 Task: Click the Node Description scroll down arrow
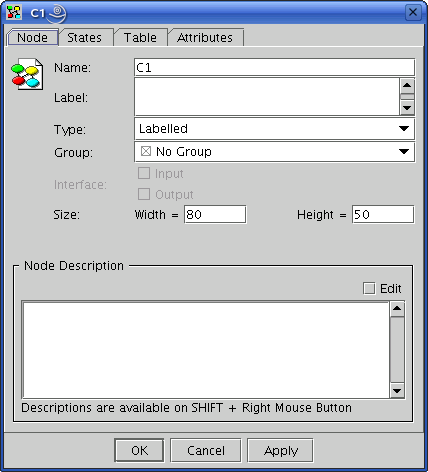point(397,391)
